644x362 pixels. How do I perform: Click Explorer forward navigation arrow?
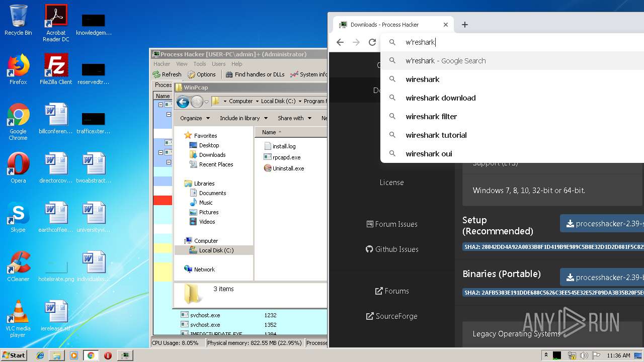[197, 102]
